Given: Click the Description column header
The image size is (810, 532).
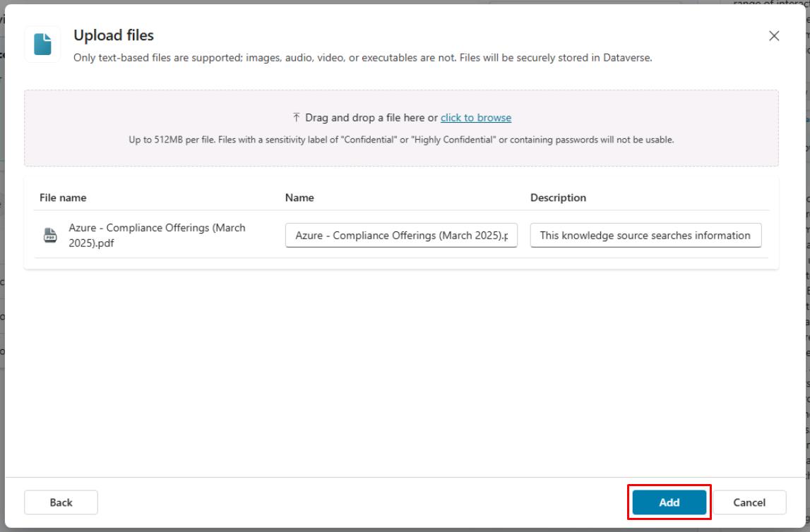Looking at the screenshot, I should [x=558, y=198].
